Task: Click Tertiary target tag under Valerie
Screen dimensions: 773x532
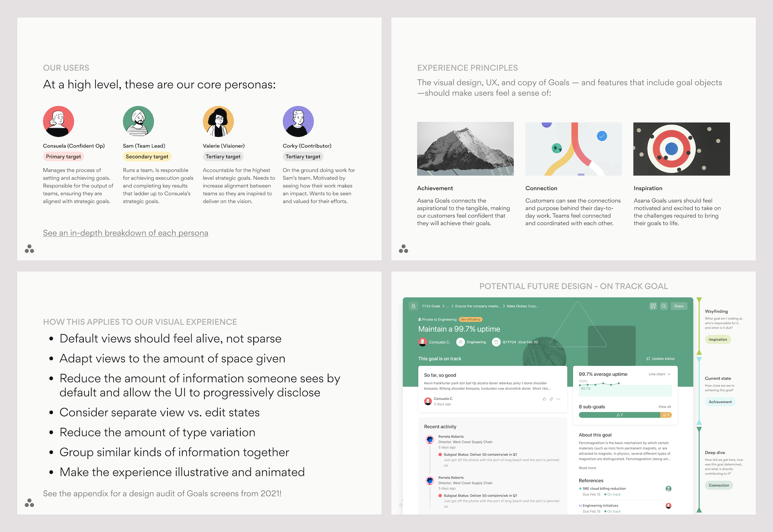Action: pos(223,157)
